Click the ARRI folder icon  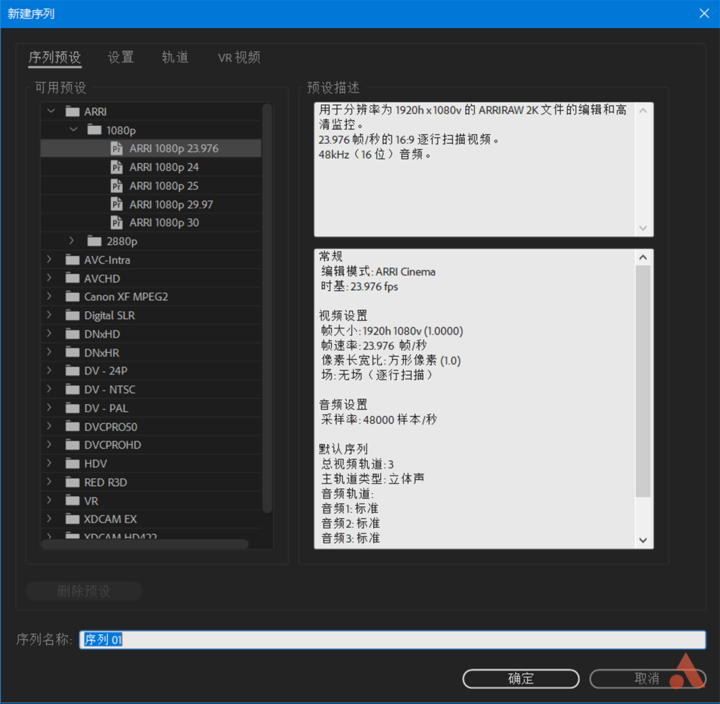(73, 112)
